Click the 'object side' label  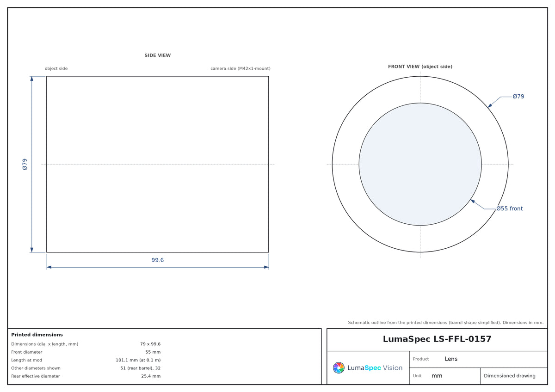coord(56,68)
